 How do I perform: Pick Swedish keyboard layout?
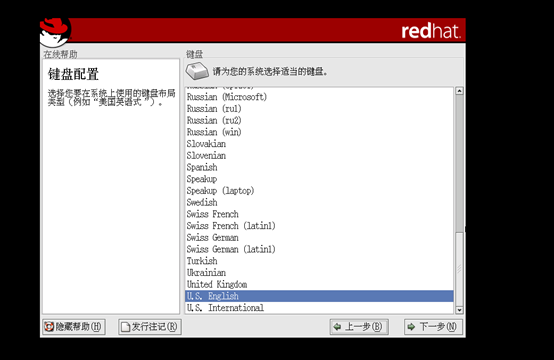tap(319, 202)
